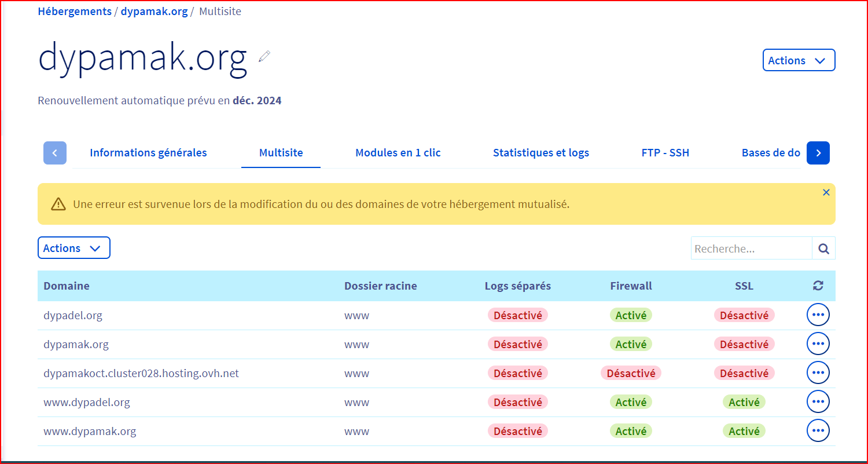Click the dypamak.org breadcrumb link

pyautogui.click(x=154, y=12)
